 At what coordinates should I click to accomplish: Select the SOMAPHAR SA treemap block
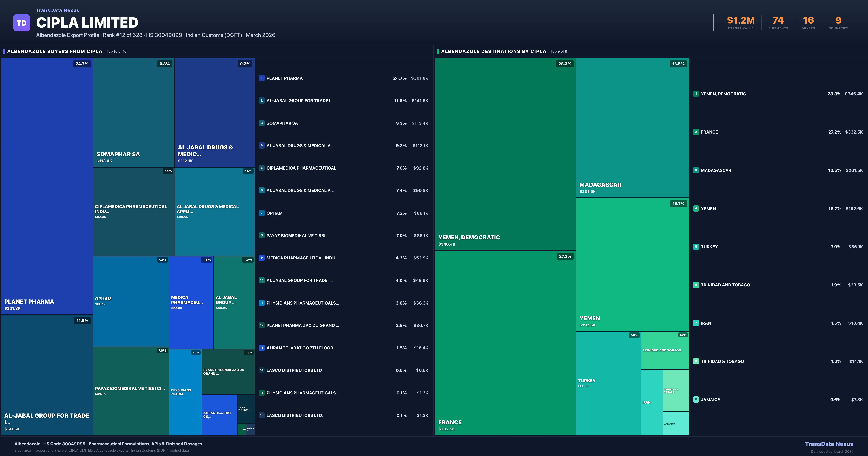click(x=133, y=112)
